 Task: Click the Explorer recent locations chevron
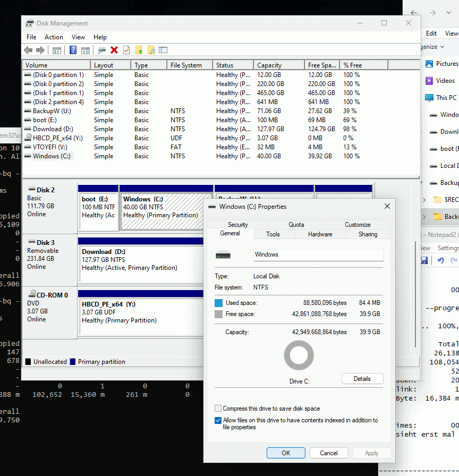click(448, 12)
